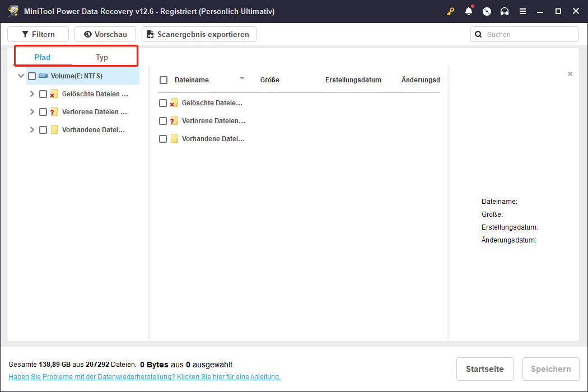This screenshot has width=588, height=392.
Task: Select Vorhandene Datei... label in the tree
Action: [x=94, y=130]
